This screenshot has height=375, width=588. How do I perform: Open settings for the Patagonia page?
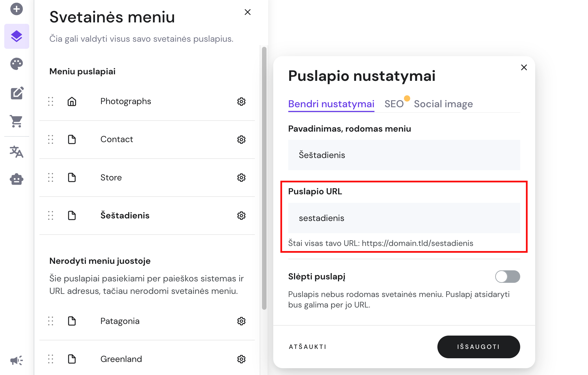tap(241, 321)
